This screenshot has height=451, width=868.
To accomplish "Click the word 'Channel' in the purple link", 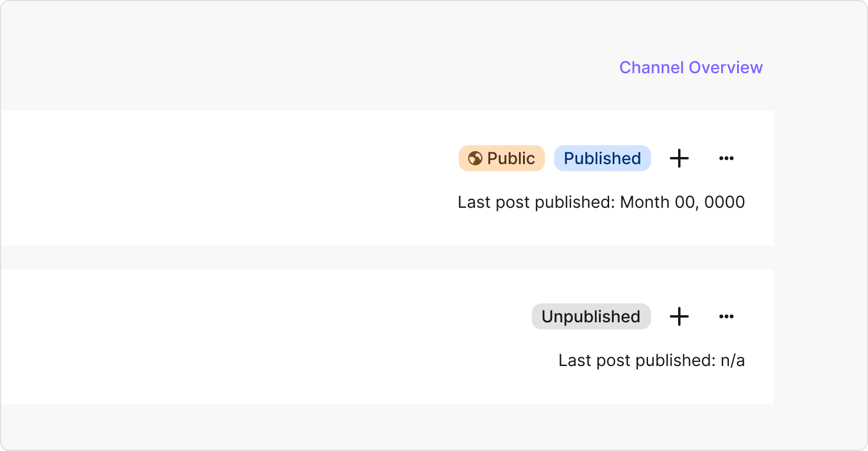I will click(652, 67).
